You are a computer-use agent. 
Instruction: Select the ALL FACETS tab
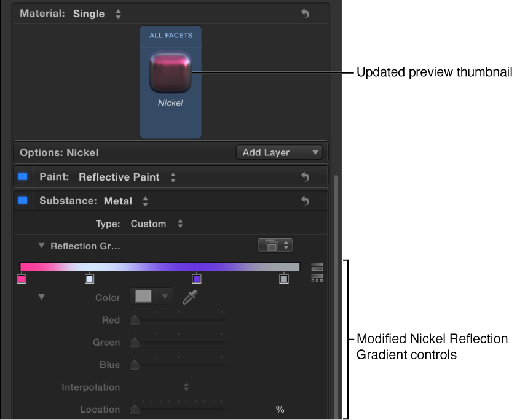(170, 36)
